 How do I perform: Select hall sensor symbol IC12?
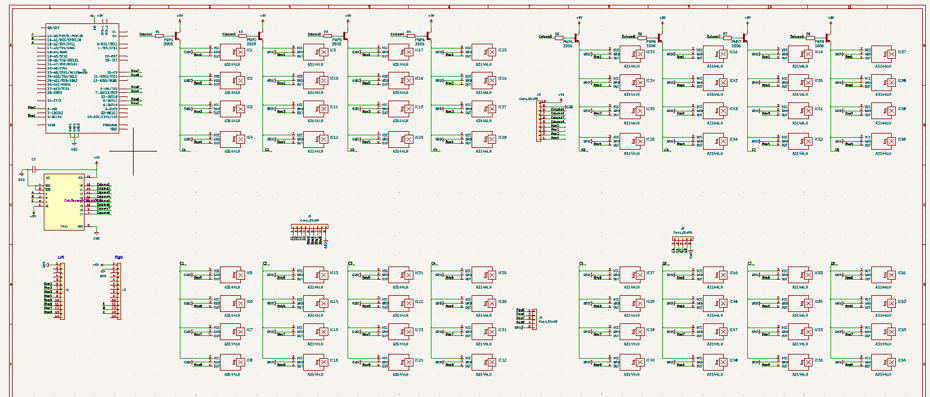click(315, 139)
